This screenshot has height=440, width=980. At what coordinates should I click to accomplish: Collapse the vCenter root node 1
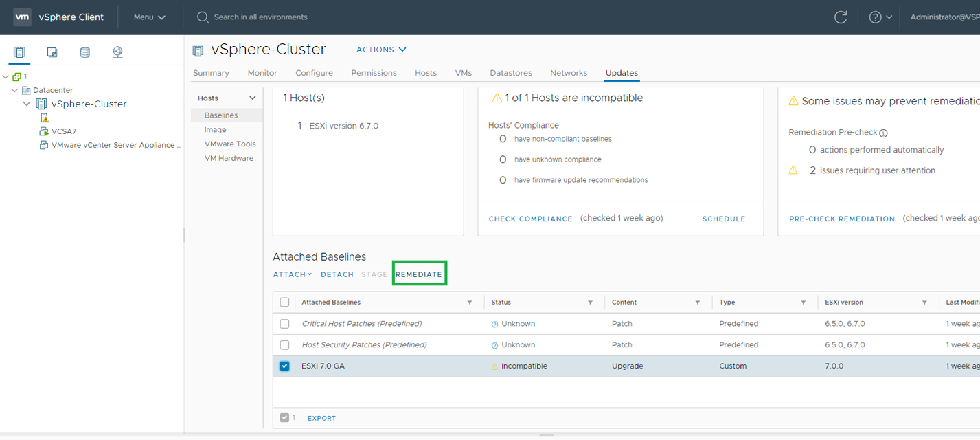click(6, 76)
